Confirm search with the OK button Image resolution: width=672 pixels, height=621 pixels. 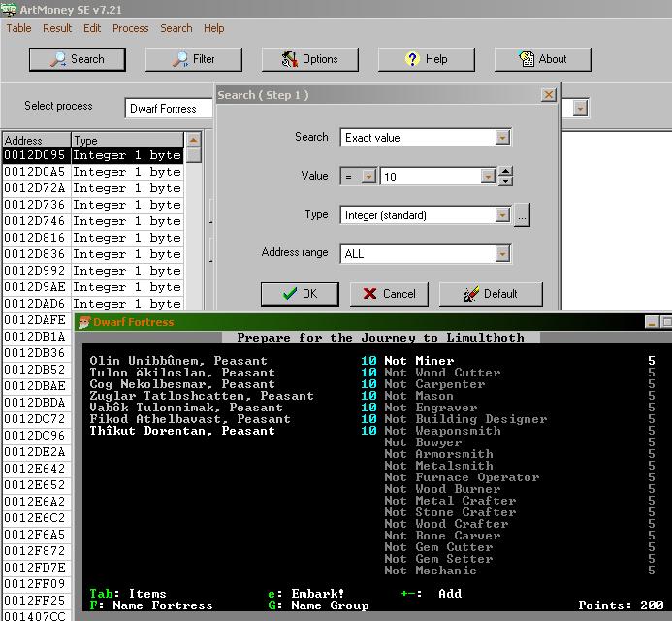(300, 294)
